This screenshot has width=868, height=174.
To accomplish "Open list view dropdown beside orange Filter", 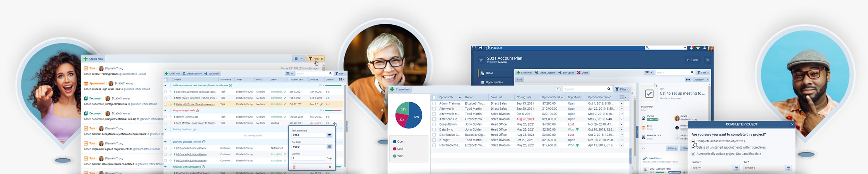I will [298, 59].
